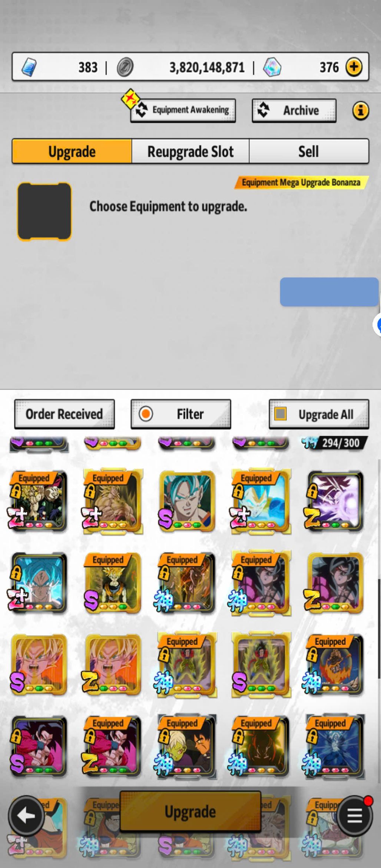Toggle the Filter radio indicator
381x868 pixels.
coord(146,414)
